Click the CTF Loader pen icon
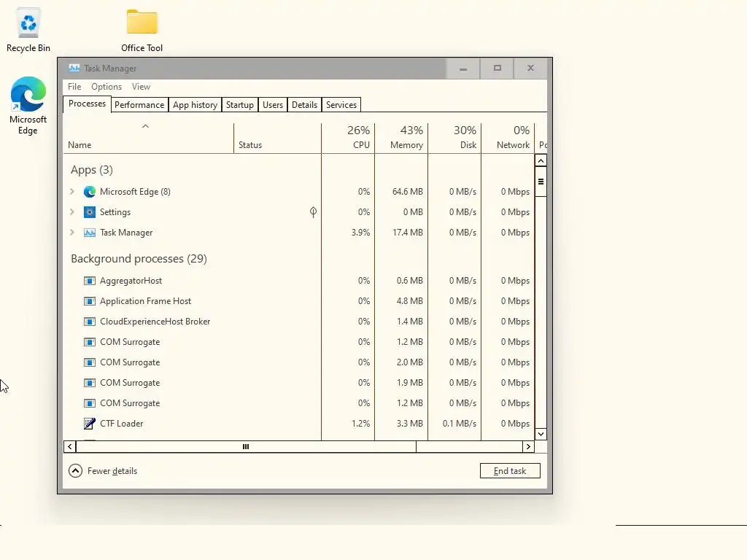This screenshot has height=560, width=747. pos(90,424)
